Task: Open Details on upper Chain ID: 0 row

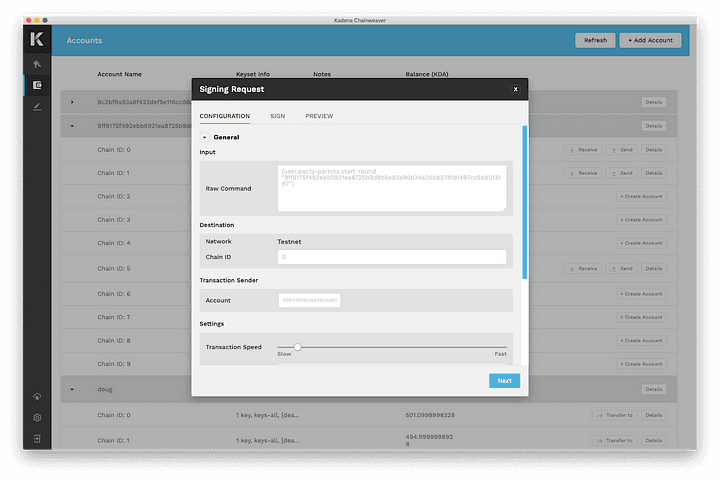Action: point(653,150)
